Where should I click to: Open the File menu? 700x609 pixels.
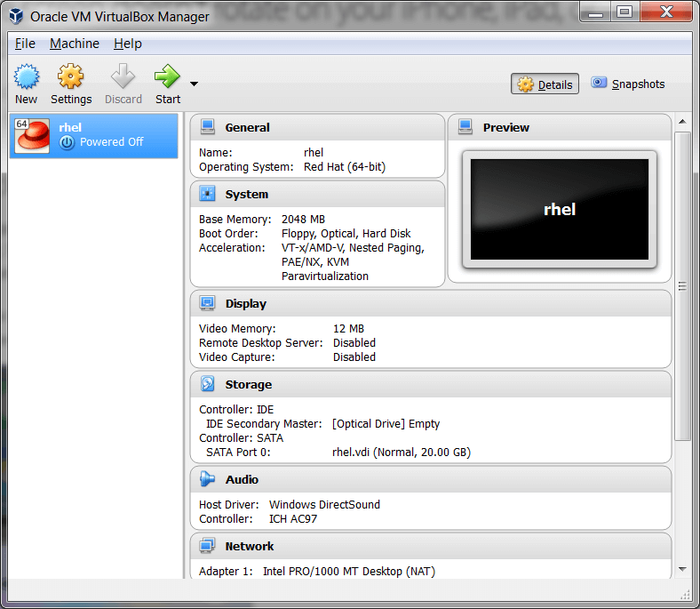[25, 44]
